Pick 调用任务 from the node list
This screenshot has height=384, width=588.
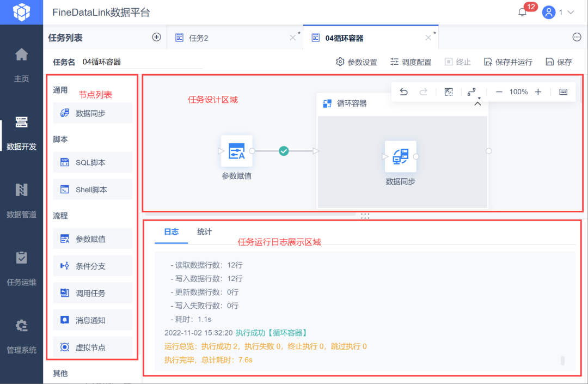pos(93,293)
